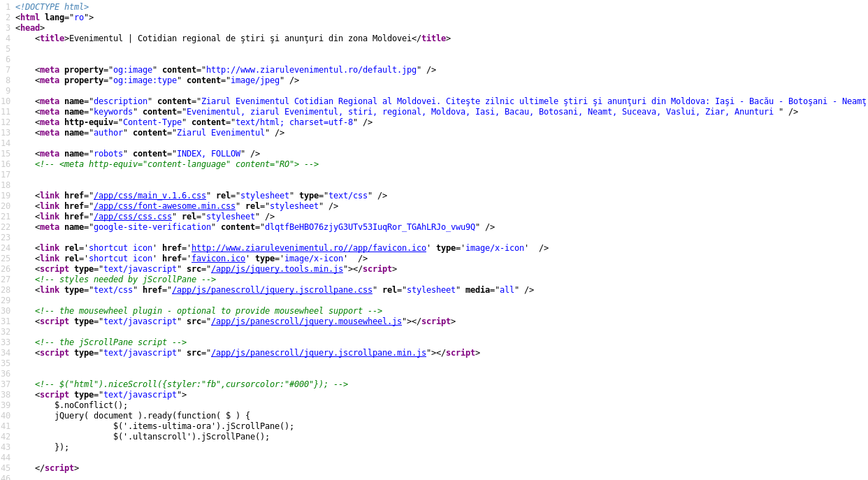Click the content-language commented meta line

tap(177, 164)
